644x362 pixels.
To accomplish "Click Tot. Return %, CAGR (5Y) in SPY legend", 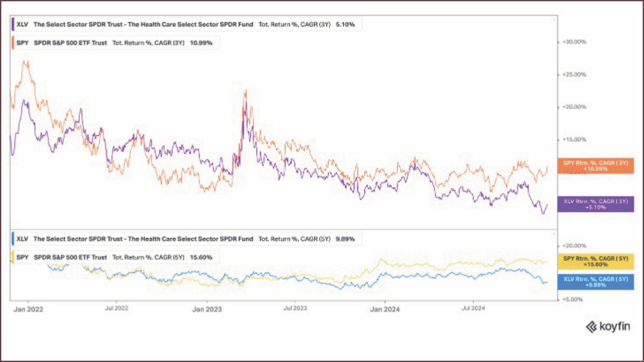I will [148, 257].
